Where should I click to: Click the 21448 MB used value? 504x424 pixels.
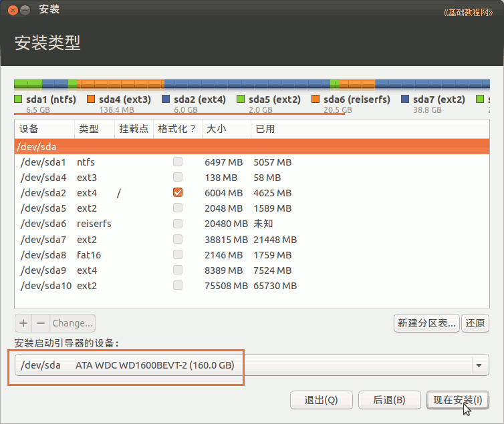[x=275, y=240]
